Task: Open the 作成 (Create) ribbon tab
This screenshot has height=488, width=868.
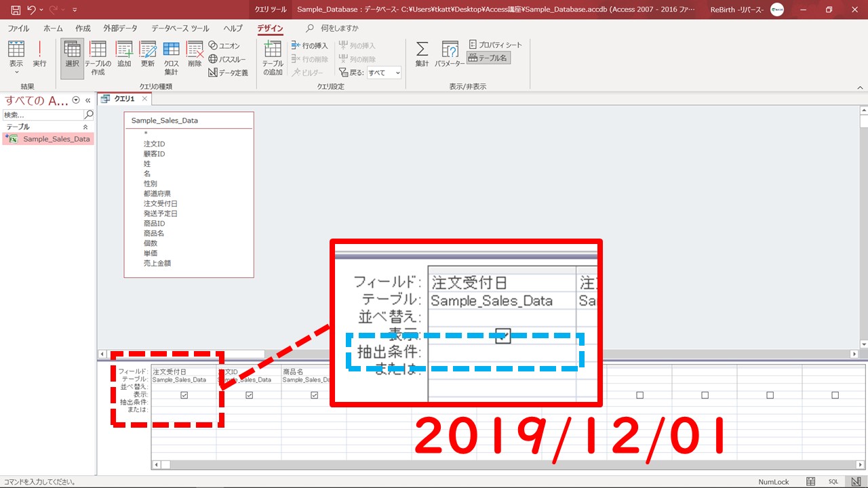Action: [x=83, y=28]
